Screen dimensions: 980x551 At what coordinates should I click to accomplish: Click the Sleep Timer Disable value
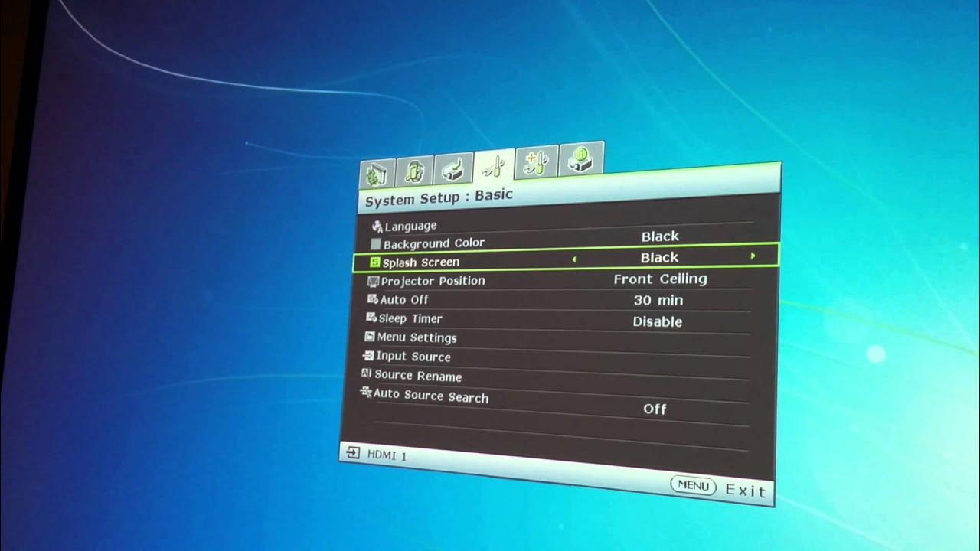pyautogui.click(x=657, y=322)
